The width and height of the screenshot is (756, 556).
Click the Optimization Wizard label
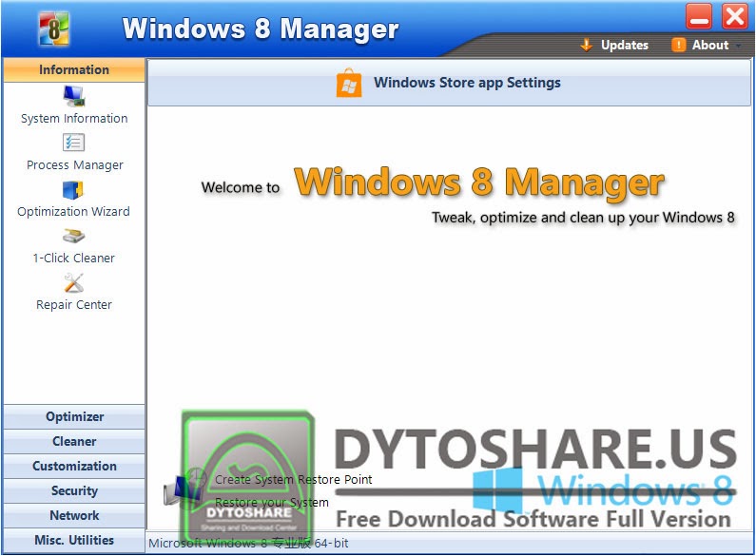click(73, 212)
